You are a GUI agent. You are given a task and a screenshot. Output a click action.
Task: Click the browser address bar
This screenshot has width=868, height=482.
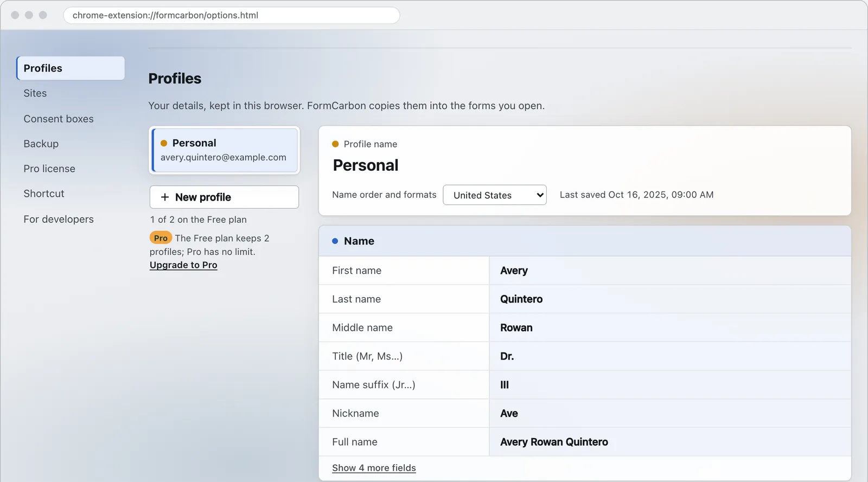(x=232, y=15)
